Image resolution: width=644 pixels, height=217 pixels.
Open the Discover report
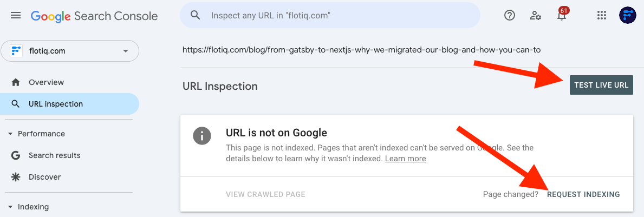pyautogui.click(x=44, y=177)
